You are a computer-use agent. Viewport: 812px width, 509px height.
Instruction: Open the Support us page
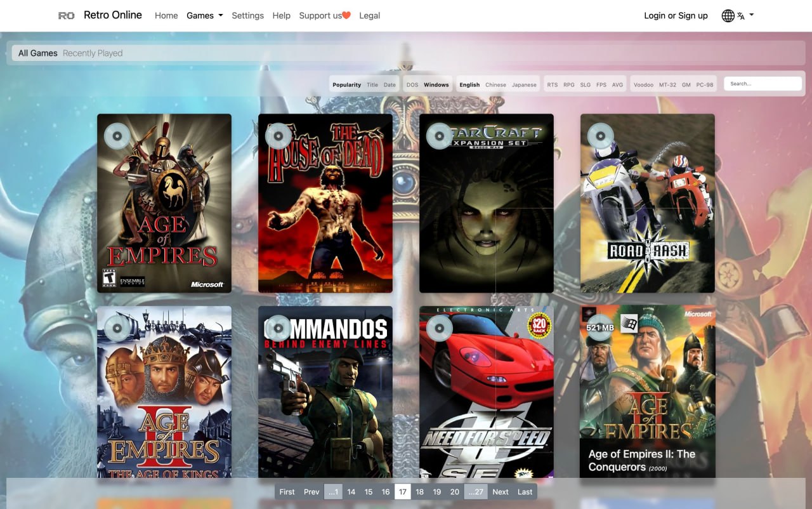325,15
